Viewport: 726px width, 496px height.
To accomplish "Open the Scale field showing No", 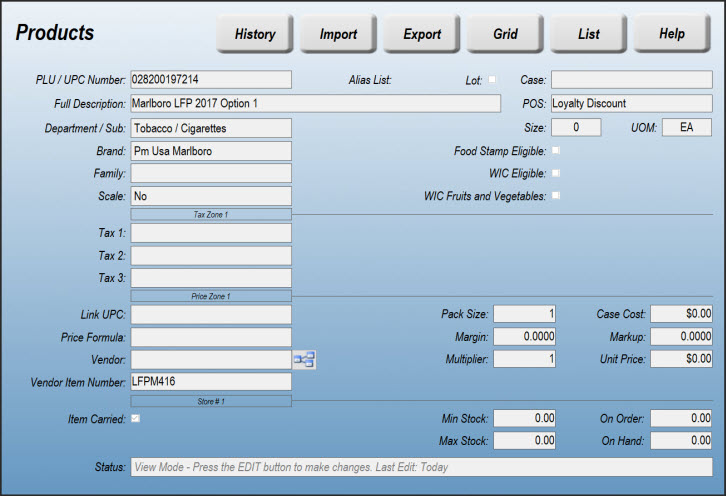I will click(x=211, y=196).
